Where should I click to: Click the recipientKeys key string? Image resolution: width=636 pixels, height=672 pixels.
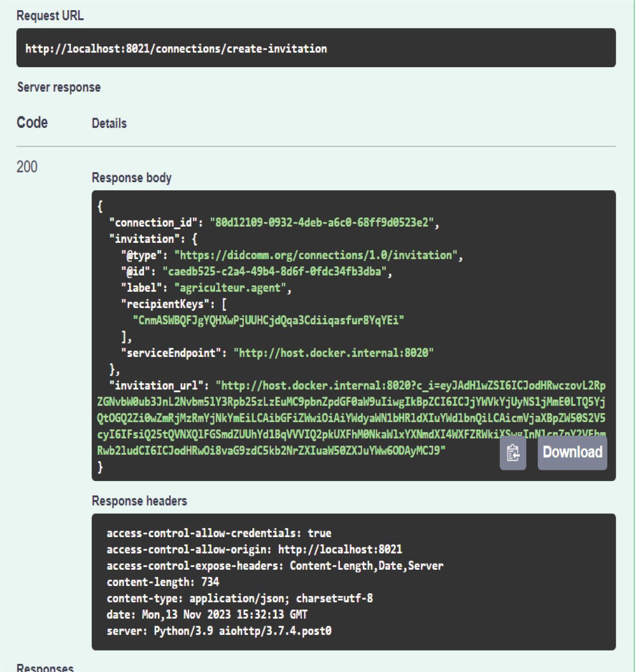point(268,320)
